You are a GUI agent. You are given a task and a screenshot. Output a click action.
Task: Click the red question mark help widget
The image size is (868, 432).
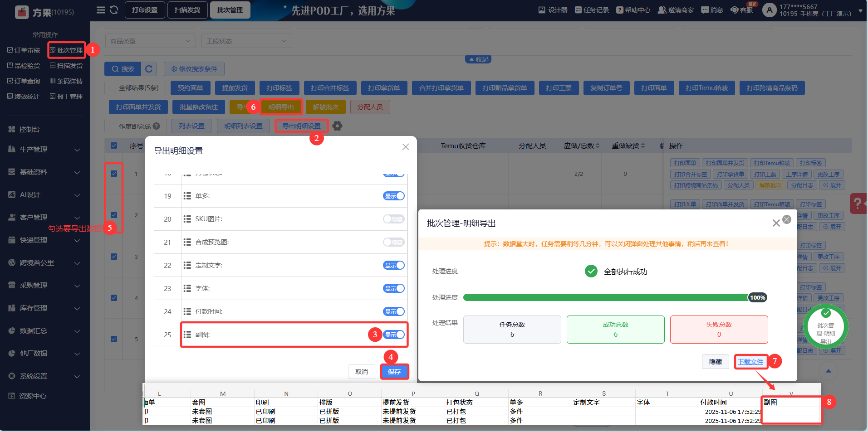tap(858, 203)
